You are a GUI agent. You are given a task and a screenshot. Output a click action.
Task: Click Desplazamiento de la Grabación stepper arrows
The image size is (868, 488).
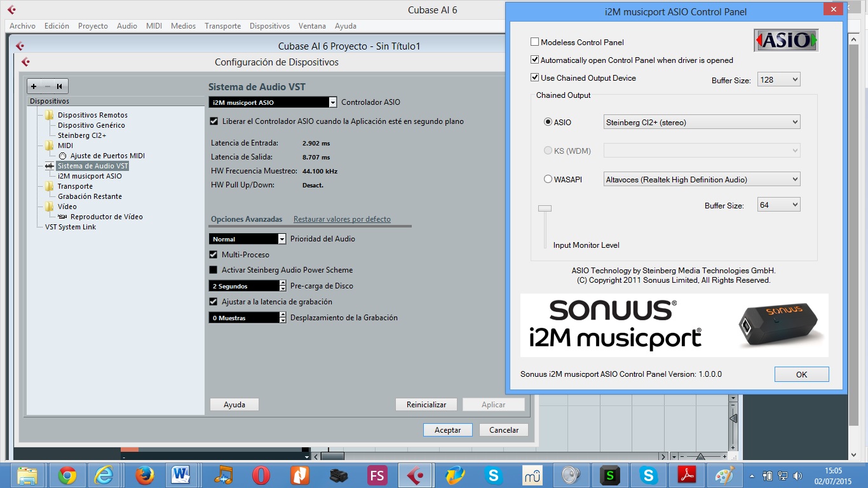[283, 318]
